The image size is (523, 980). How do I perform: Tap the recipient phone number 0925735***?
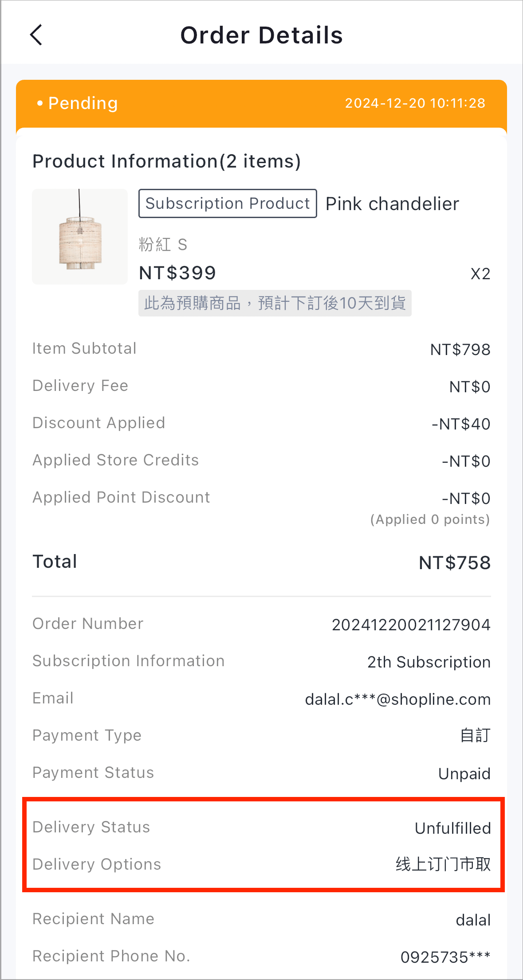pyautogui.click(x=446, y=957)
